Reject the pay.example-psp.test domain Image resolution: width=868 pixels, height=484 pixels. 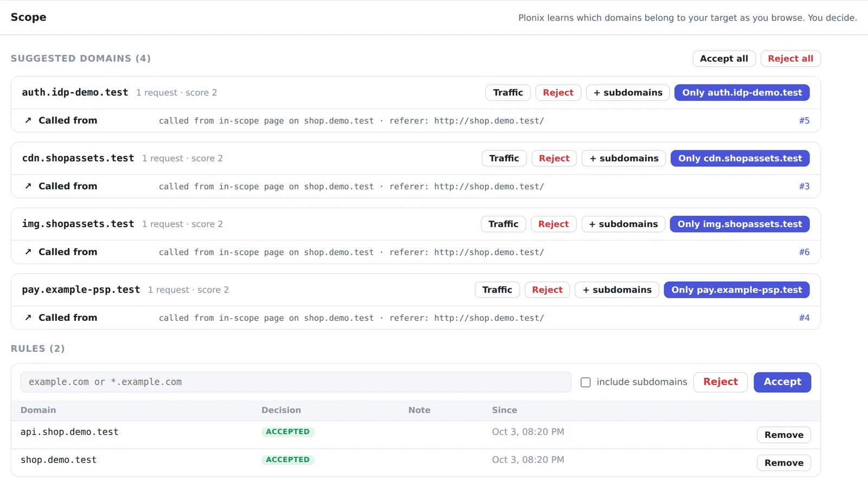(547, 290)
